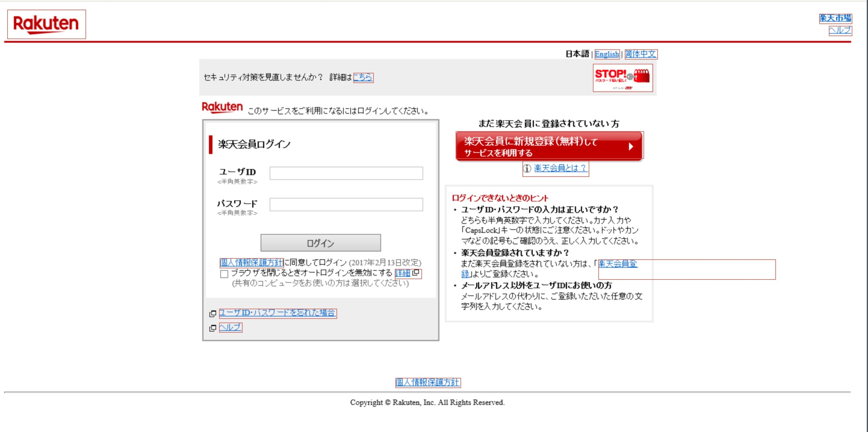Click the ログイン button
The image size is (868, 432).
point(320,243)
